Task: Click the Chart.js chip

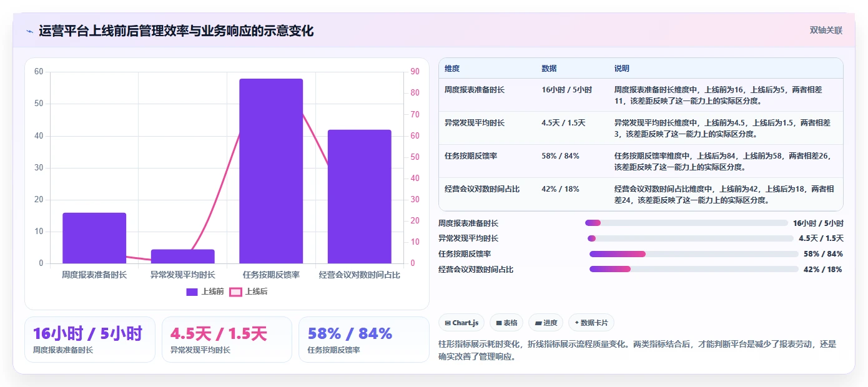Action: click(x=461, y=323)
